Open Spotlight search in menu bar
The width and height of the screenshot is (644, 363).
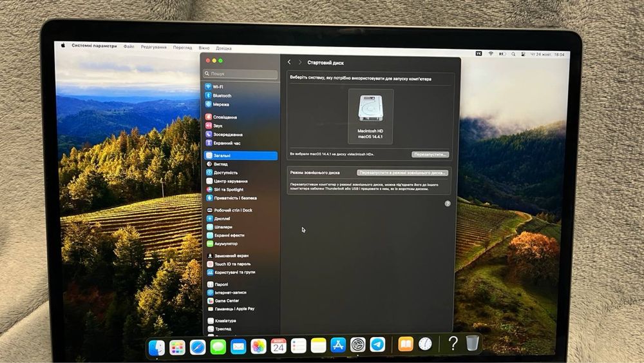513,54
